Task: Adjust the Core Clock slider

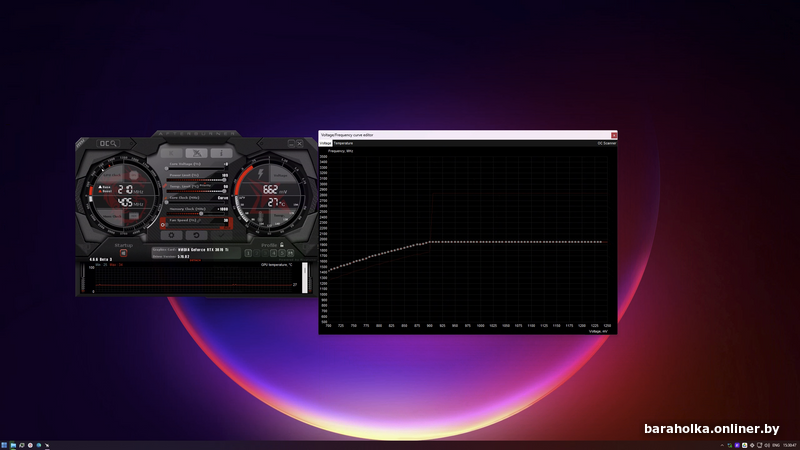Action: [196, 202]
